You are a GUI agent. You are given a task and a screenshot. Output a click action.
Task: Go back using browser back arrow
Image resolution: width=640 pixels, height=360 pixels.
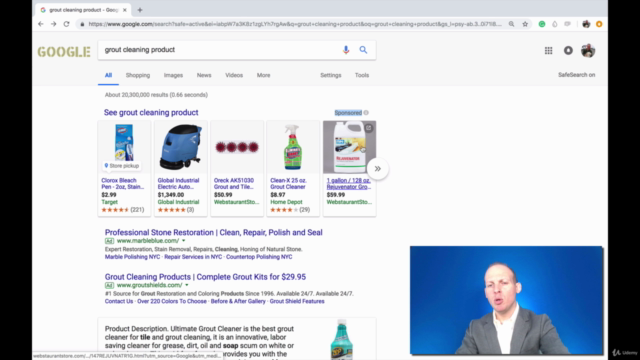point(40,24)
